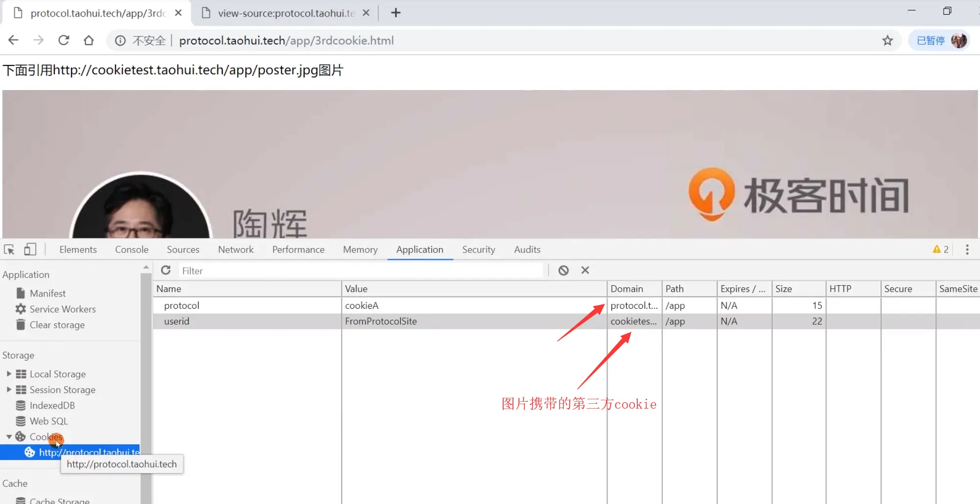Click the 'FromProtocolSite' value cell
This screenshot has width=980, height=504.
click(474, 321)
